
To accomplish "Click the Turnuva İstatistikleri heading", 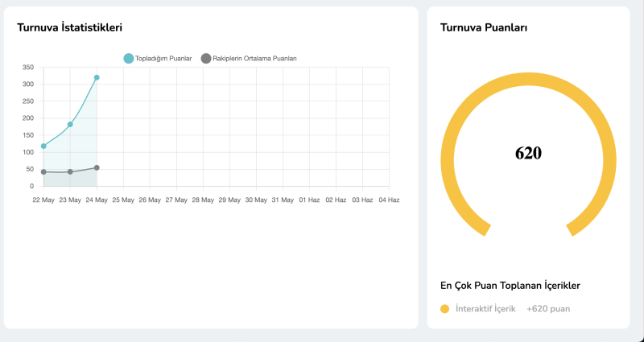I will (69, 27).
